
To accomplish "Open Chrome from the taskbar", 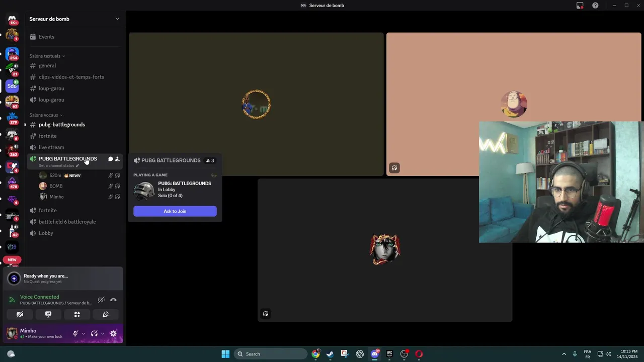I will click(x=315, y=354).
